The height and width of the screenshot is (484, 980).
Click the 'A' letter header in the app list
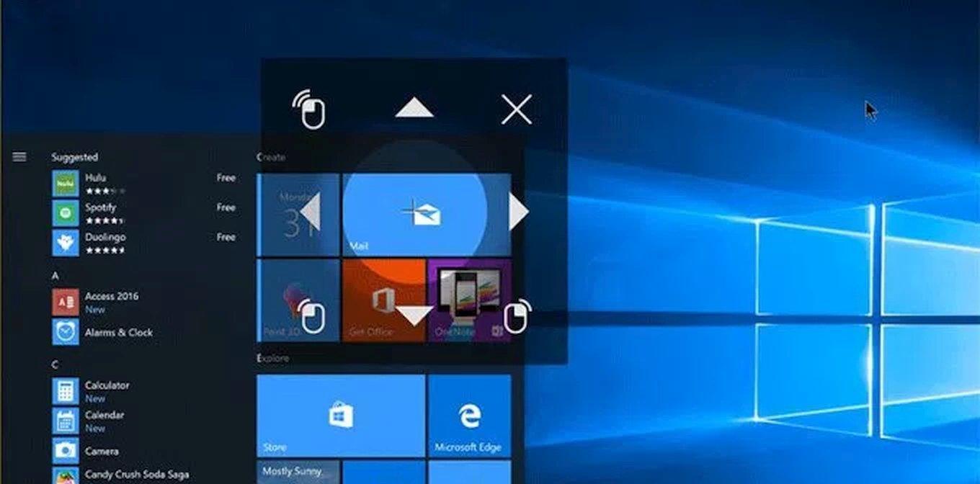[x=55, y=275]
